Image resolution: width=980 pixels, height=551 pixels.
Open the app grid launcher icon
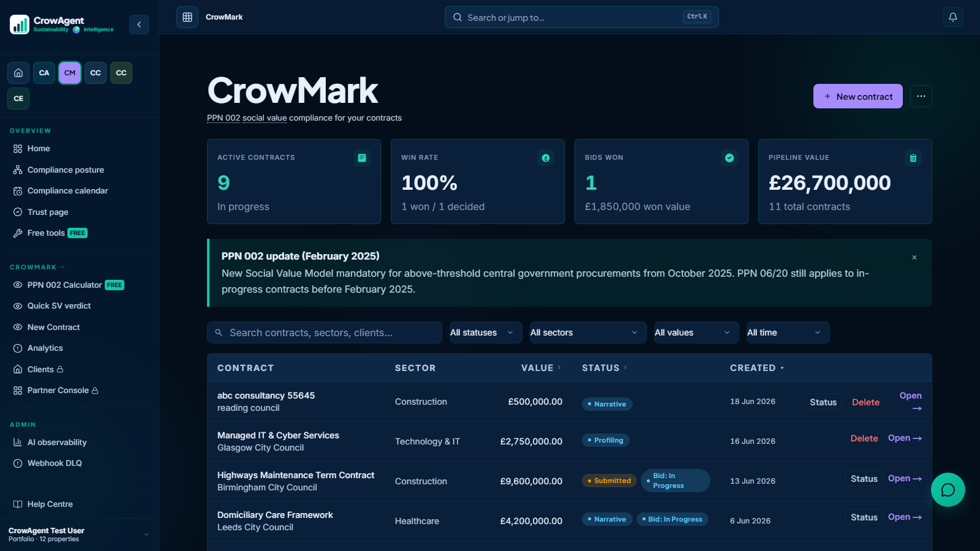(x=187, y=17)
